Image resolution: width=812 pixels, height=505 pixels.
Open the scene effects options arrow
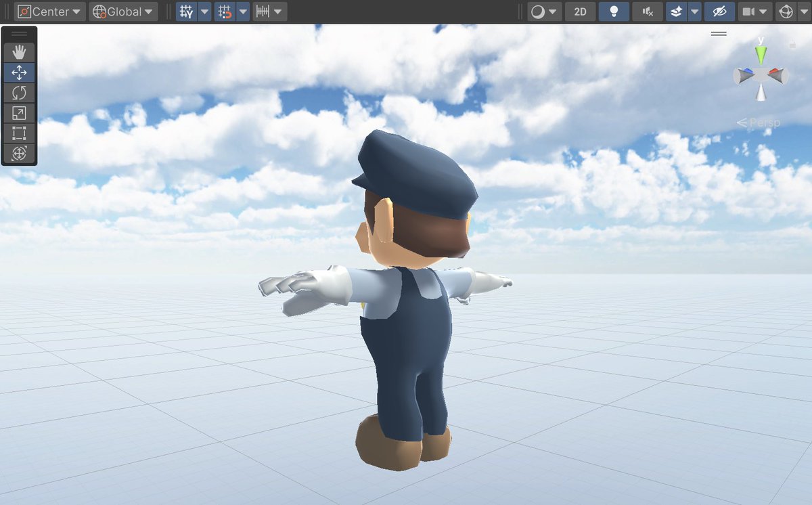pyautogui.click(x=695, y=12)
